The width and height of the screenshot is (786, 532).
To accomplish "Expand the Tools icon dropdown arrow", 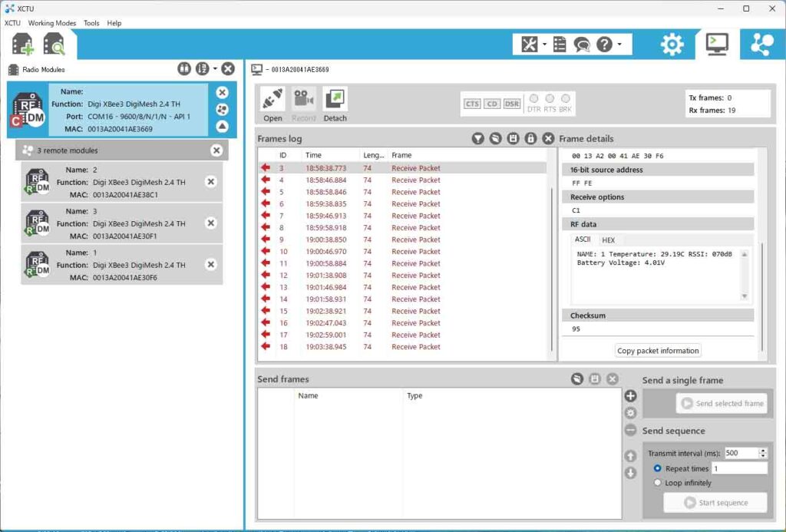I will coord(544,45).
